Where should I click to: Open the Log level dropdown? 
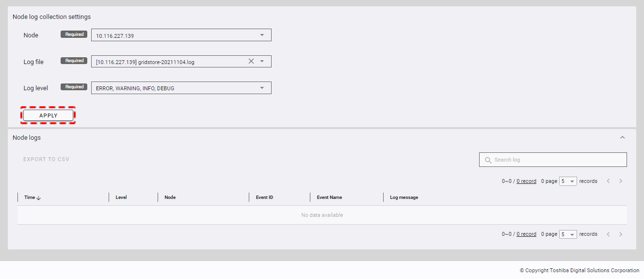tap(262, 88)
